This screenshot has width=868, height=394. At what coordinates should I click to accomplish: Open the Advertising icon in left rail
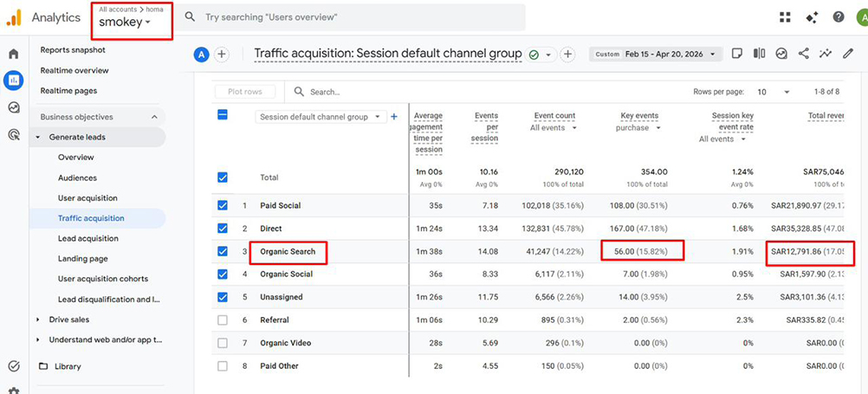click(x=13, y=134)
